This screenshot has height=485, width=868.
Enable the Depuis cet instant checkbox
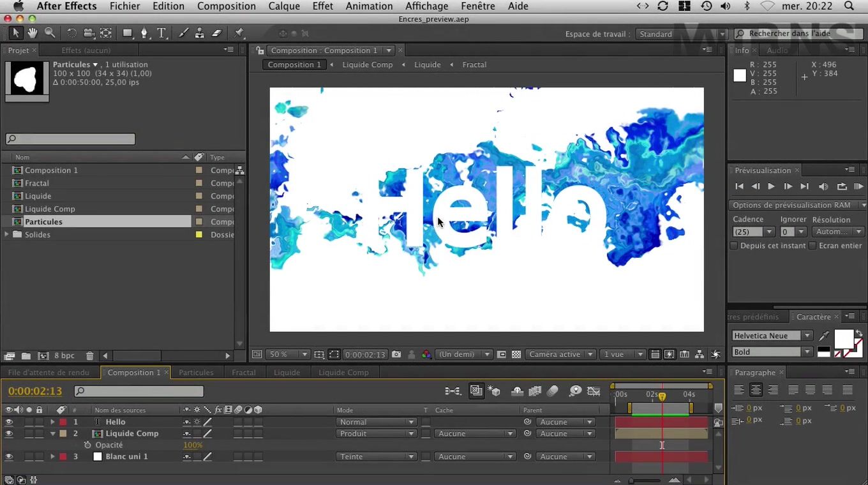(x=734, y=246)
